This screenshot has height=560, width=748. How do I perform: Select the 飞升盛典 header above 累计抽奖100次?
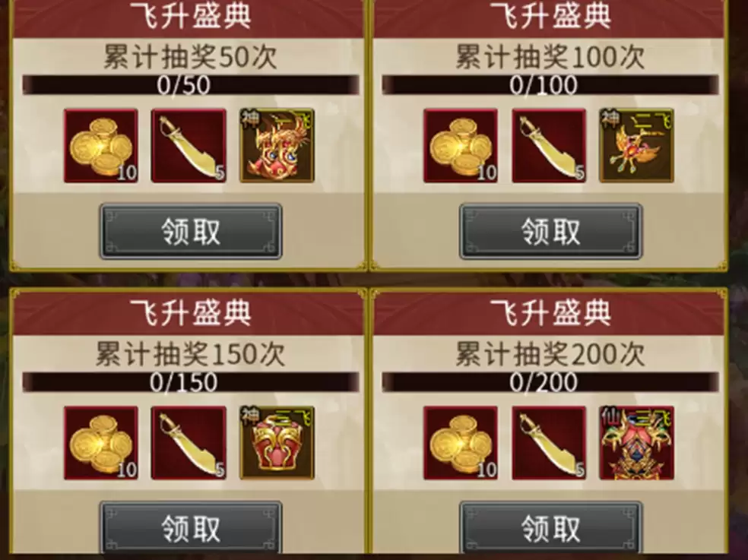click(550, 17)
